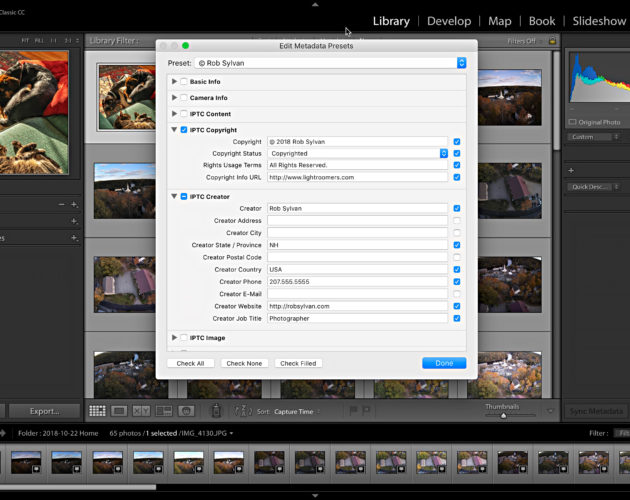Click the Check All button
The width and height of the screenshot is (630, 500).
pos(190,363)
